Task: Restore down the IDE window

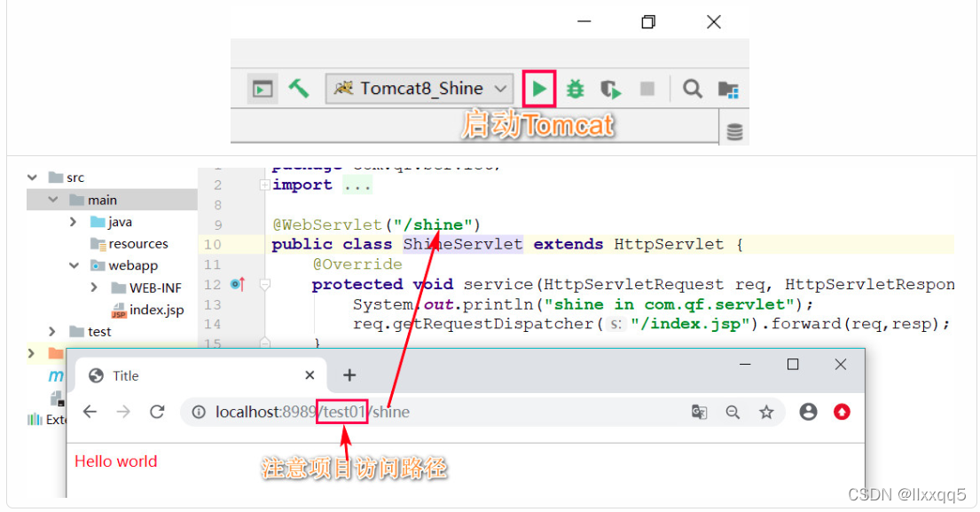Action: point(648,22)
